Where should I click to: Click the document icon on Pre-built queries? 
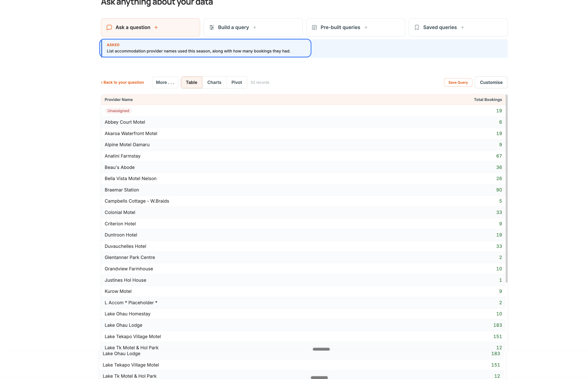tap(314, 27)
